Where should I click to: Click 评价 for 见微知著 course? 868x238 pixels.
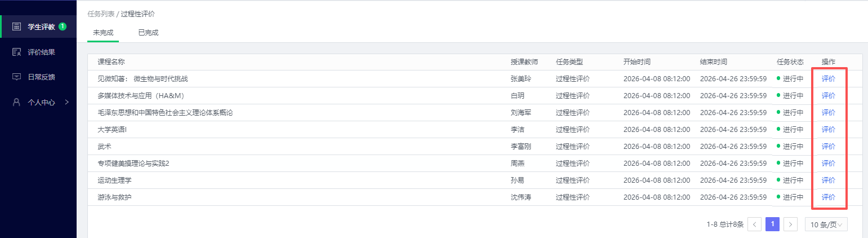(828, 79)
